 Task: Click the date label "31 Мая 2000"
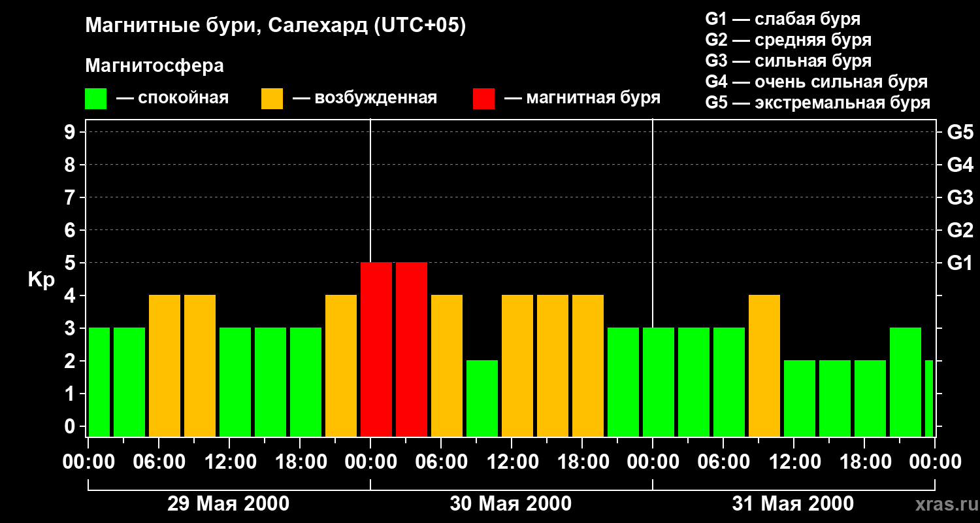[x=793, y=504]
